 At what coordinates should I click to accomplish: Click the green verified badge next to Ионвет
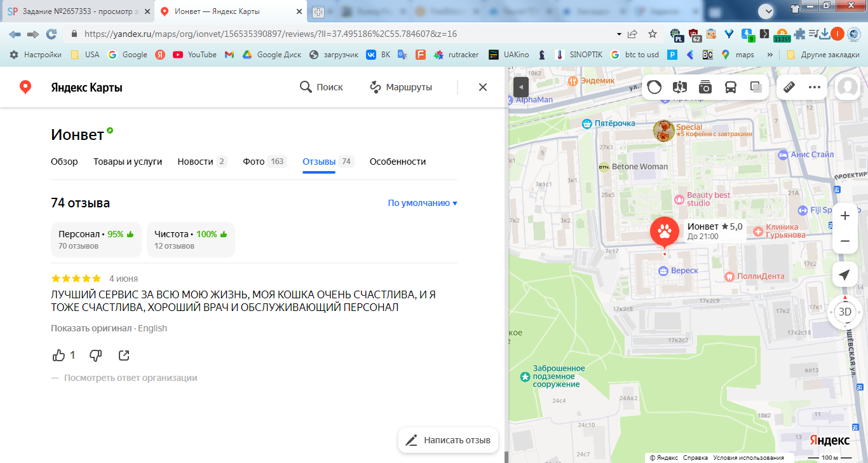click(x=110, y=130)
